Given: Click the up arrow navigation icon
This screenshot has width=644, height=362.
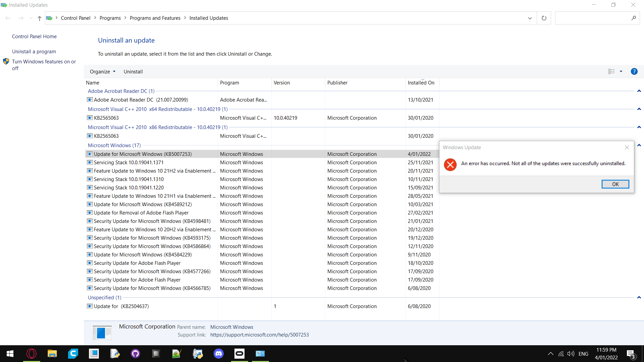Looking at the screenshot, I should (x=40, y=18).
